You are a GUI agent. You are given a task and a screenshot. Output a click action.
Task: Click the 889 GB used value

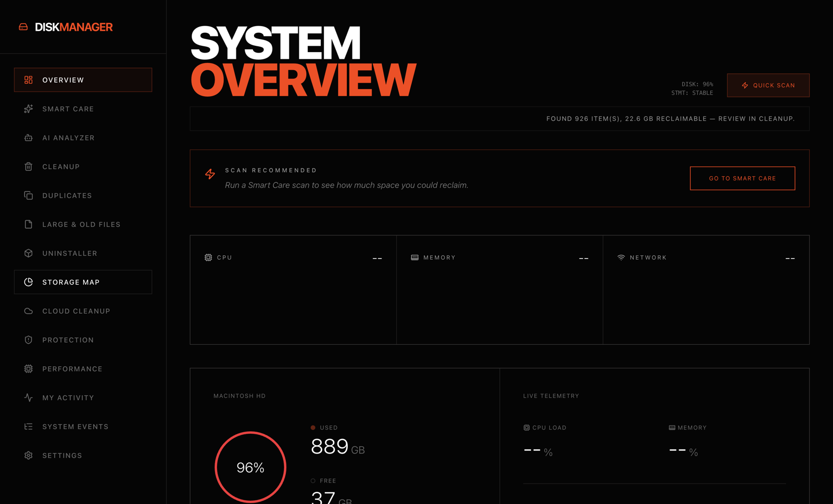click(338, 447)
